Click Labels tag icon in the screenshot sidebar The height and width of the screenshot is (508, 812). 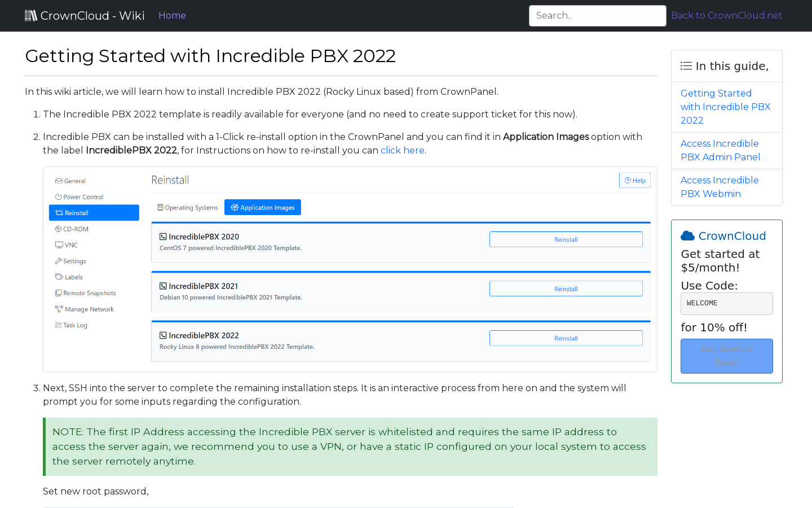point(59,277)
